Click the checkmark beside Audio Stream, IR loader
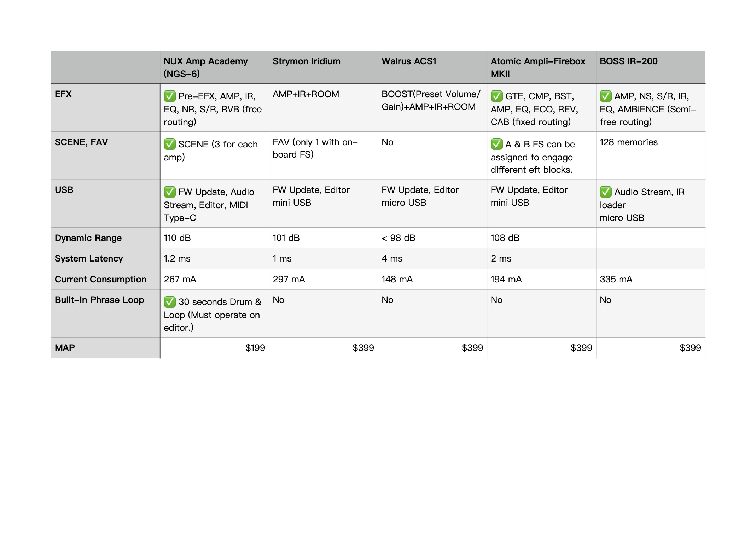Screen dimensions: 756x534 (x=605, y=192)
